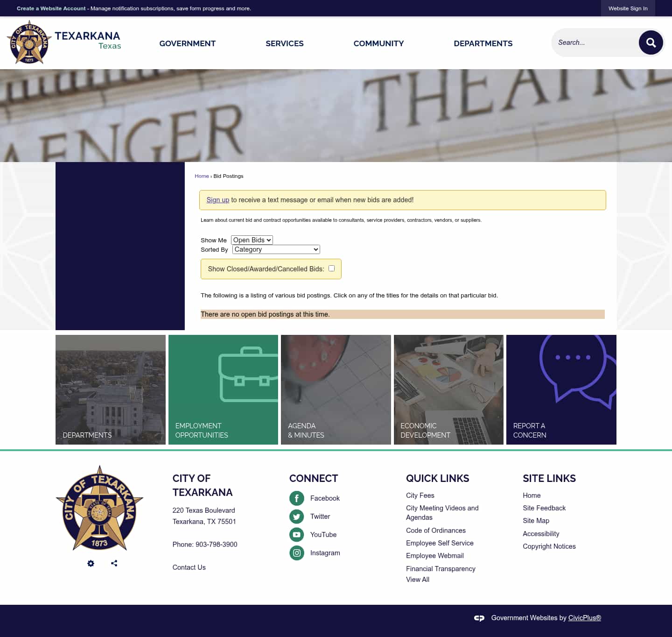Open the site tools gear icon
Viewport: 672px width, 637px height.
(91, 563)
